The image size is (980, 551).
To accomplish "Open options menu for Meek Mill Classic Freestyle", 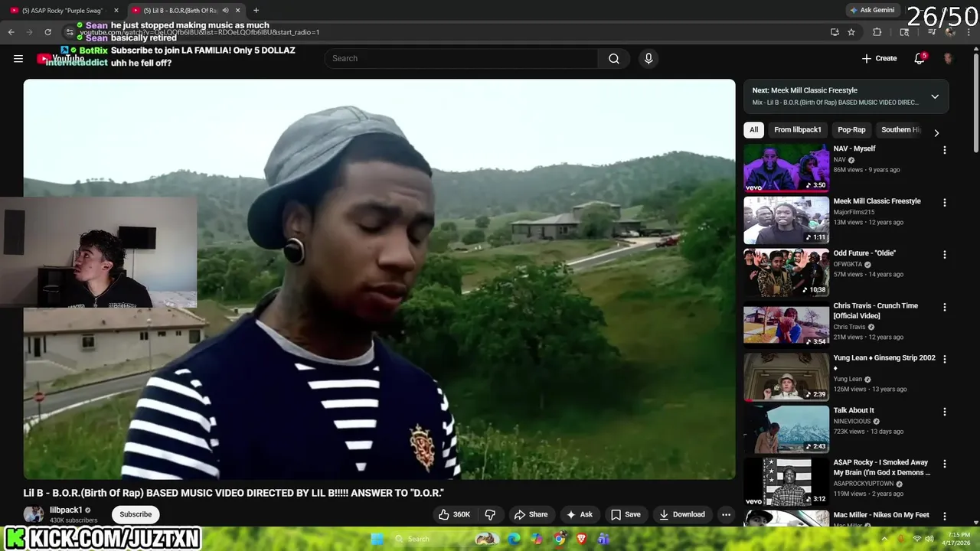I will (944, 203).
